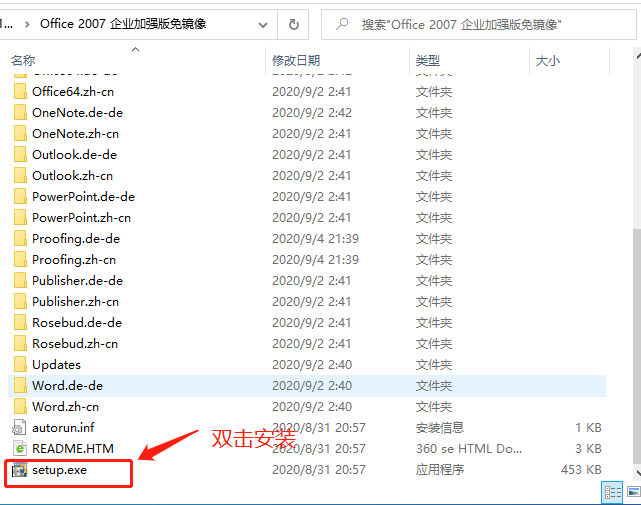The width and height of the screenshot is (641, 505).
Task: Focus the search Office 2007 field
Action: [479, 25]
